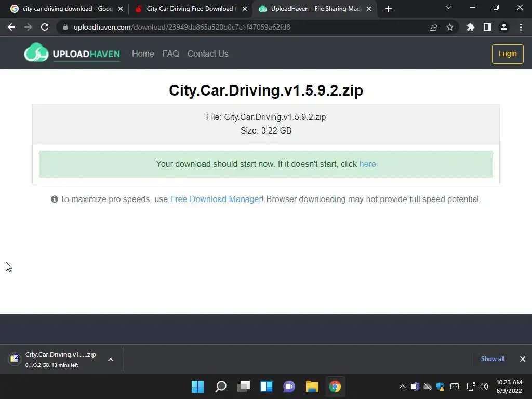Click the Microsoft Teams tray icon
532x399 pixels.
tap(415, 387)
